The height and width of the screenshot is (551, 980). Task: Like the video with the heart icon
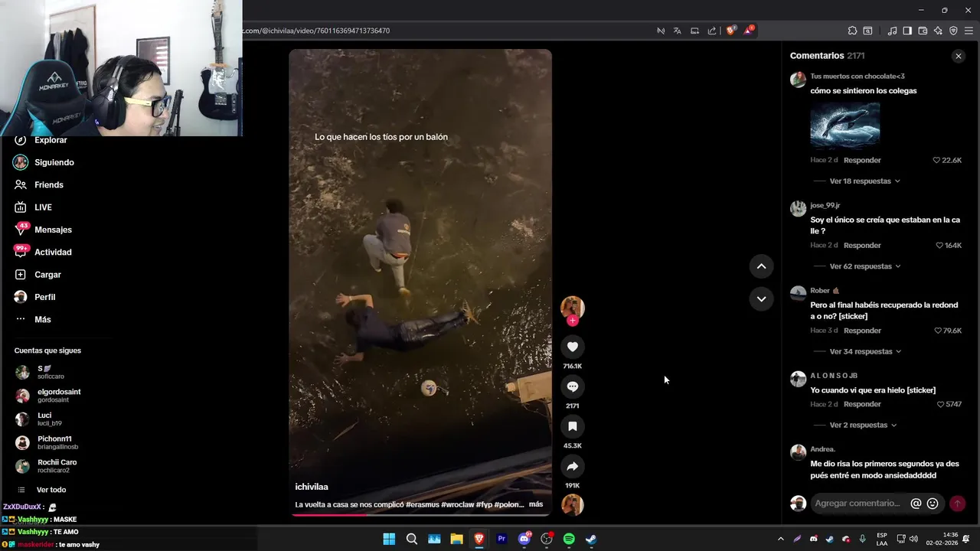pos(572,347)
